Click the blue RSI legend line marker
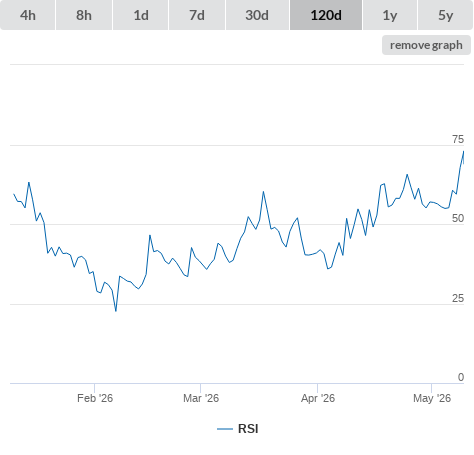Screen dimensions: 474x455 point(225,429)
